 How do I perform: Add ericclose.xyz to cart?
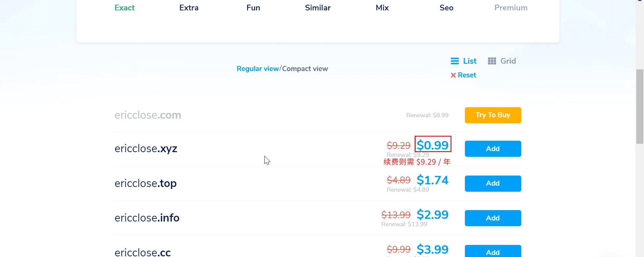click(x=493, y=149)
